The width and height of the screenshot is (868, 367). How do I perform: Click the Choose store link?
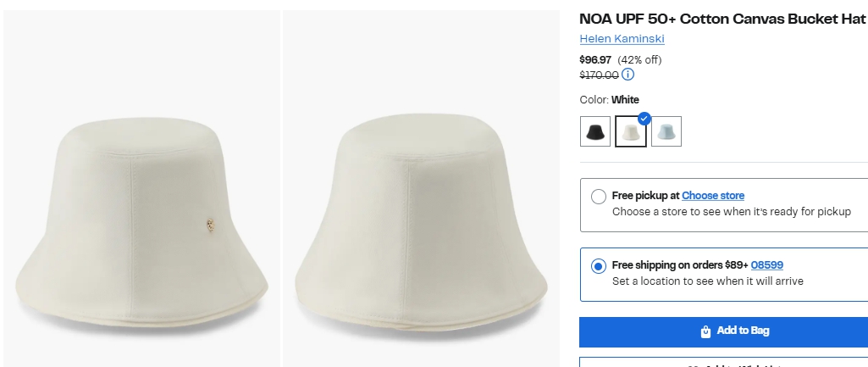(x=713, y=196)
